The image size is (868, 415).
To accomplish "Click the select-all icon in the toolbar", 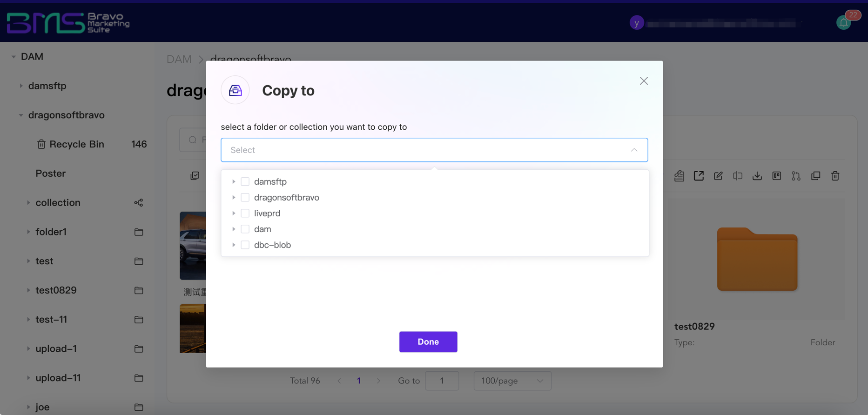I will (x=195, y=176).
